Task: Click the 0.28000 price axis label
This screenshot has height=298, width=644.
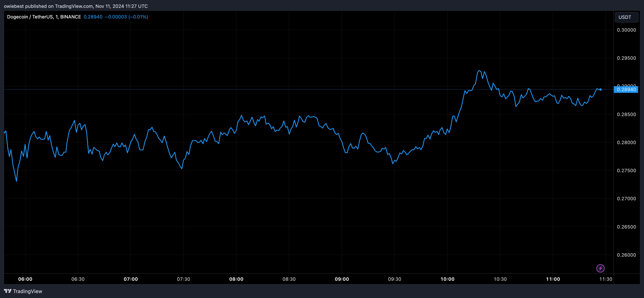Action: [626, 143]
